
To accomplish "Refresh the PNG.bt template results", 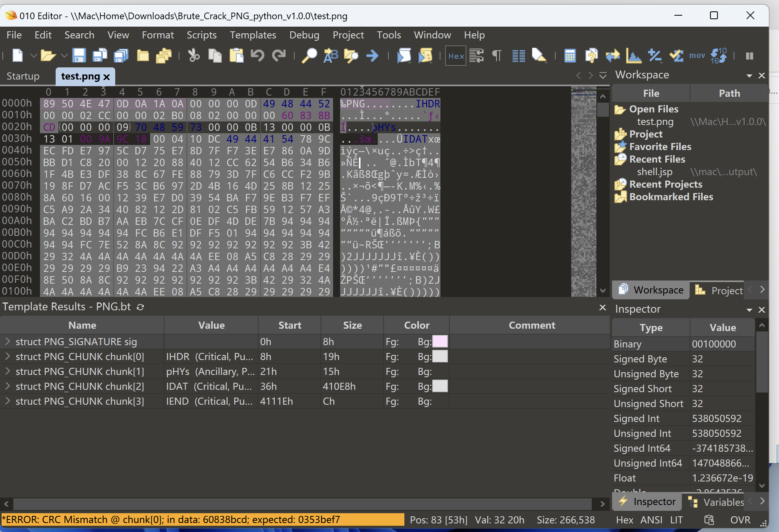I will pyautogui.click(x=140, y=307).
